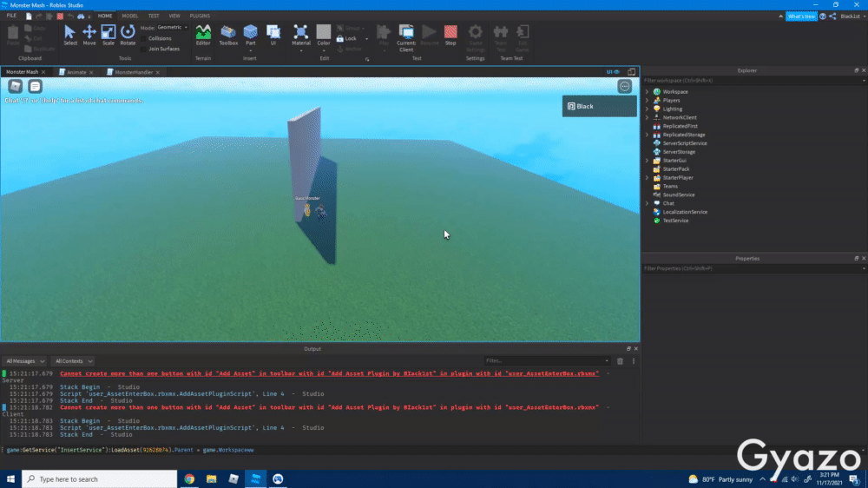
Task: Select the Select tool in ribbon
Action: [x=69, y=35]
